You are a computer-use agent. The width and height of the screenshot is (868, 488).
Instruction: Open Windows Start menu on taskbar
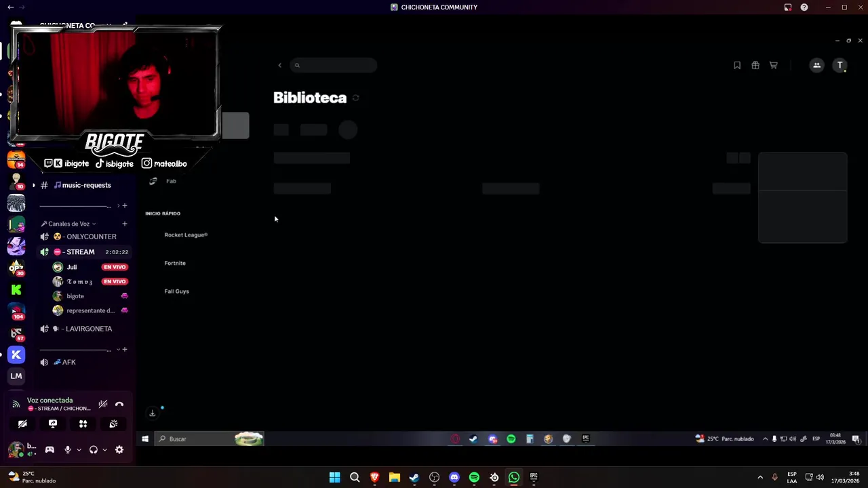[x=334, y=477]
